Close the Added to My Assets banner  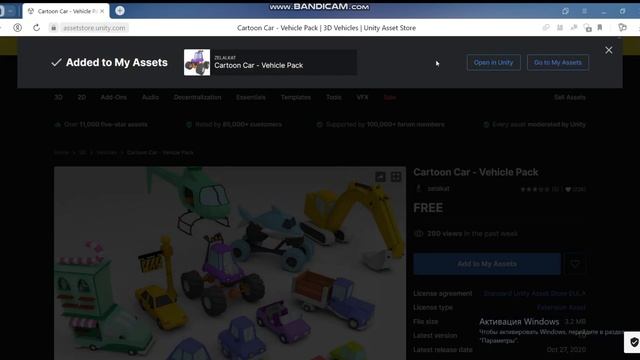click(x=609, y=50)
